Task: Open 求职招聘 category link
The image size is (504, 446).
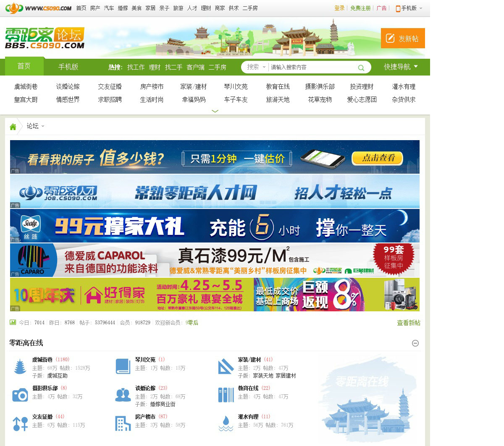Action: 110,99
